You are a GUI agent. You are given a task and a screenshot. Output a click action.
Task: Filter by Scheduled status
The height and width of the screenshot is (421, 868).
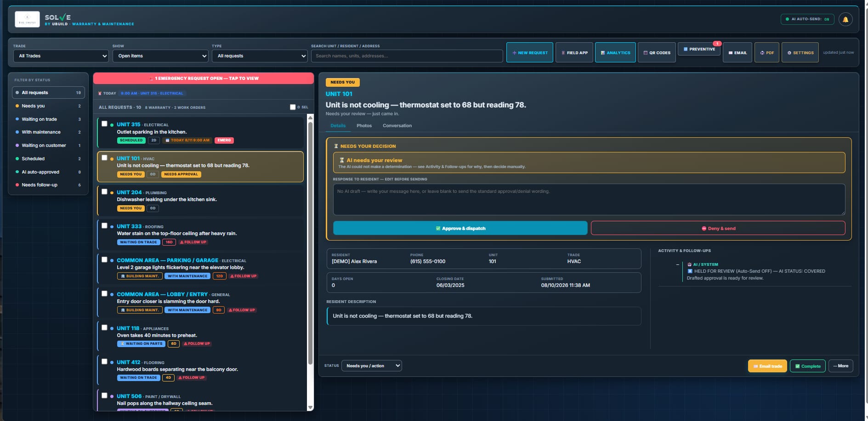click(48, 159)
